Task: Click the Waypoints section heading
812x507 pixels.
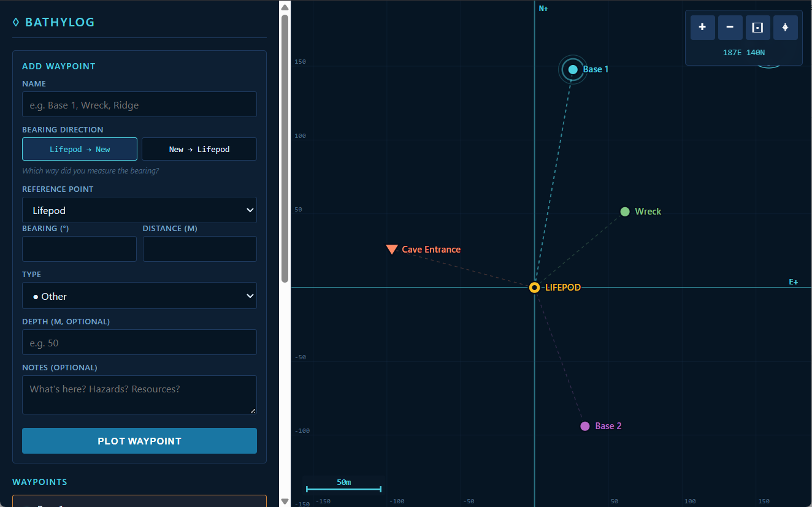Action: click(x=40, y=482)
